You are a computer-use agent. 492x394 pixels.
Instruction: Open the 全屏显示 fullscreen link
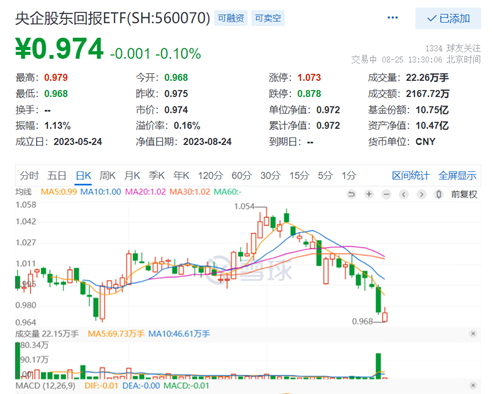point(457,175)
